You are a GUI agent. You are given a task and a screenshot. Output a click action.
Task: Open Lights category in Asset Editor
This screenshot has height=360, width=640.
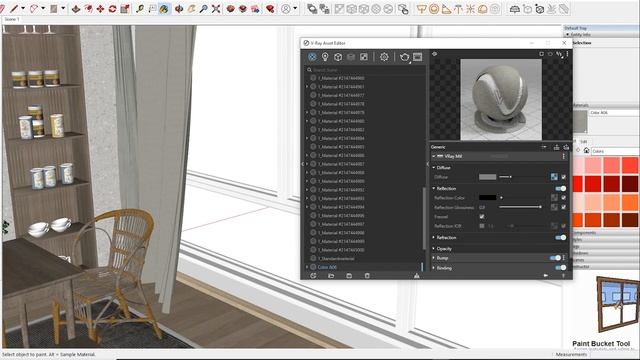(x=325, y=57)
